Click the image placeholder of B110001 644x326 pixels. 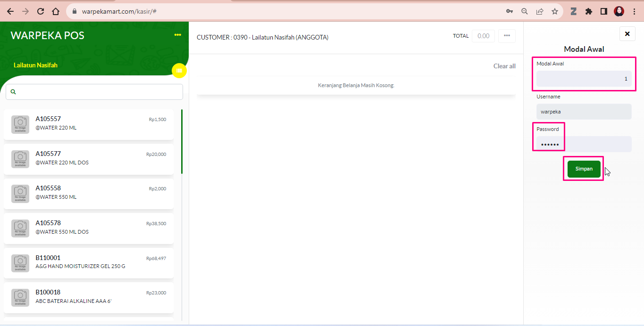click(x=20, y=263)
